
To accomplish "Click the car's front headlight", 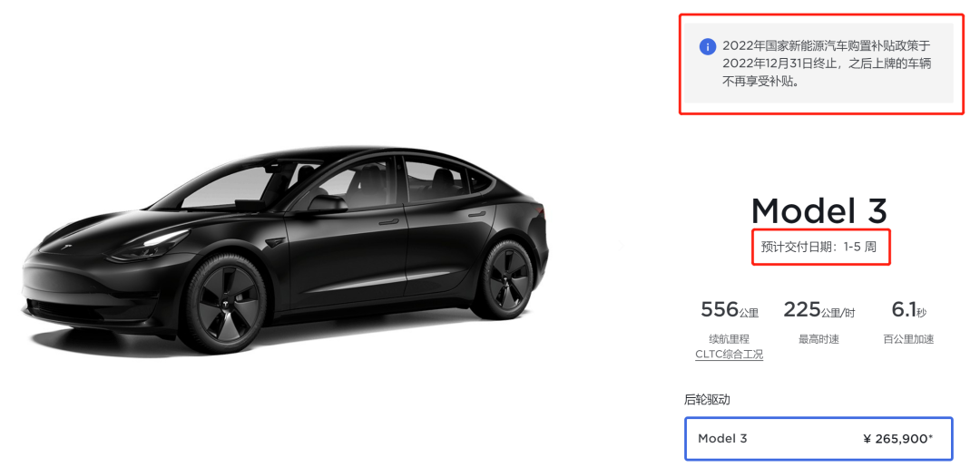I will click(149, 245).
